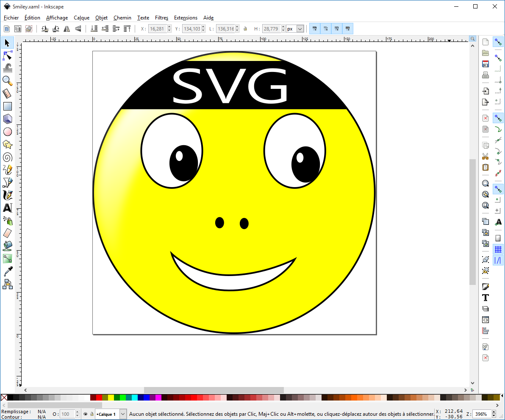Viewport: 505px width, 420px height.
Task: Raise selection to top
Action: coord(127,29)
